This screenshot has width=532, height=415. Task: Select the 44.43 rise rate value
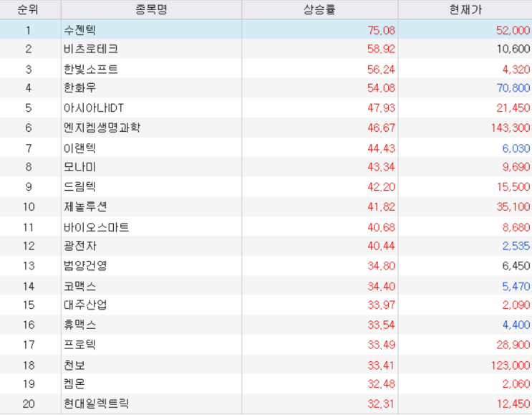click(x=382, y=148)
